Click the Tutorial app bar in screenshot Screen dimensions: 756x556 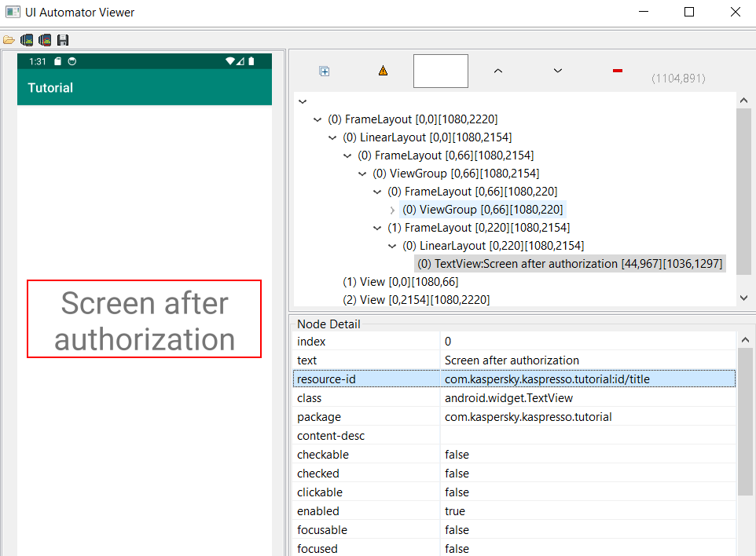pos(145,87)
